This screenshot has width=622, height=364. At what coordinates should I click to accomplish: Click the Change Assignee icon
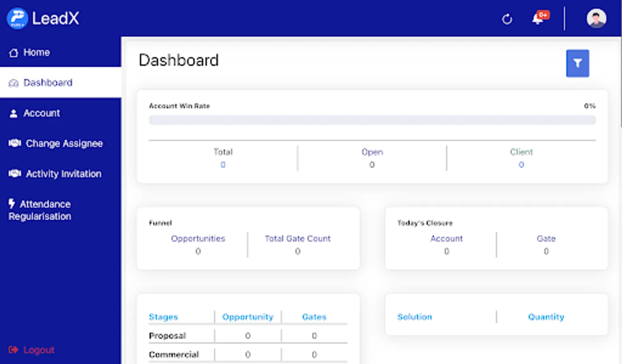pos(14,143)
